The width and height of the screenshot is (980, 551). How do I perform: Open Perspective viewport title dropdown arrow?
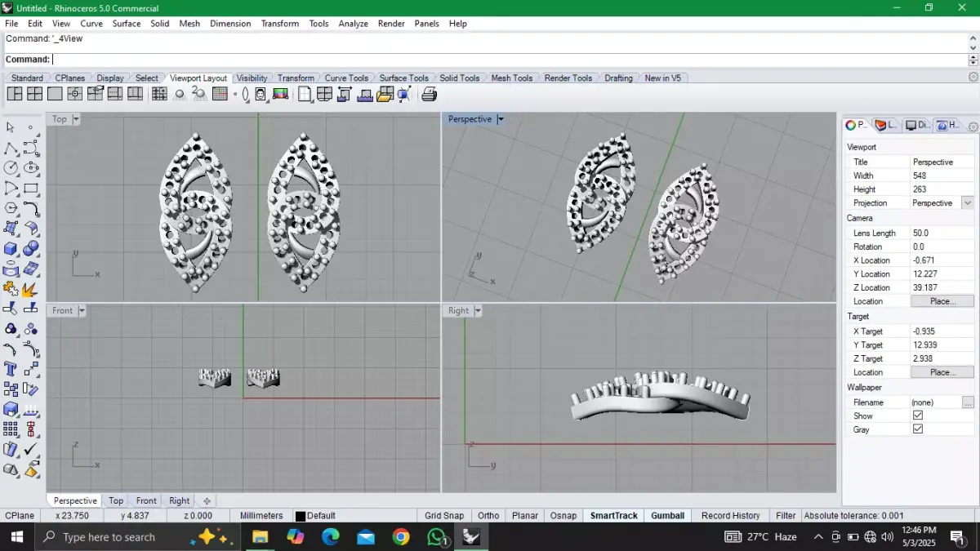point(501,119)
